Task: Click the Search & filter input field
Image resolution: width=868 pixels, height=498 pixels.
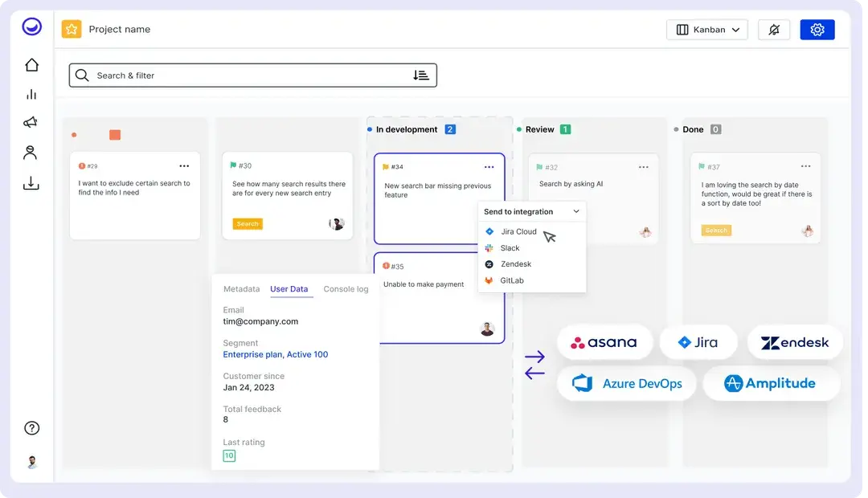Action: click(x=241, y=76)
